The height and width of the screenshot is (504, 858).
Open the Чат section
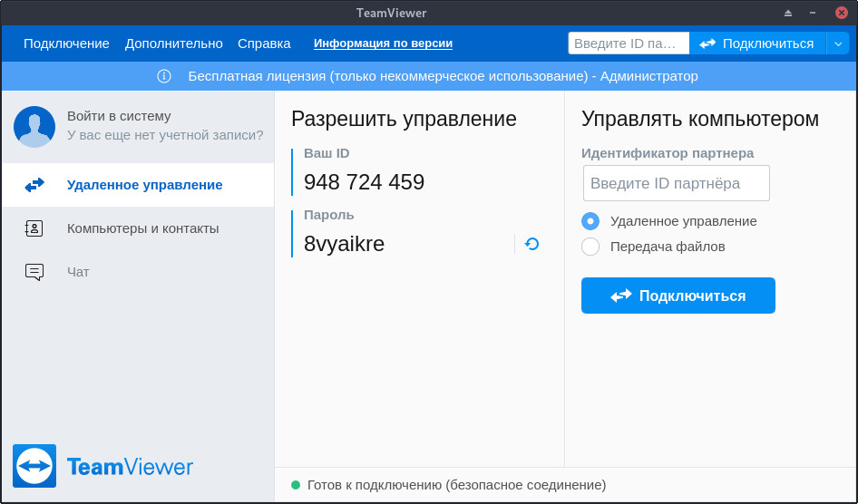click(x=138, y=272)
